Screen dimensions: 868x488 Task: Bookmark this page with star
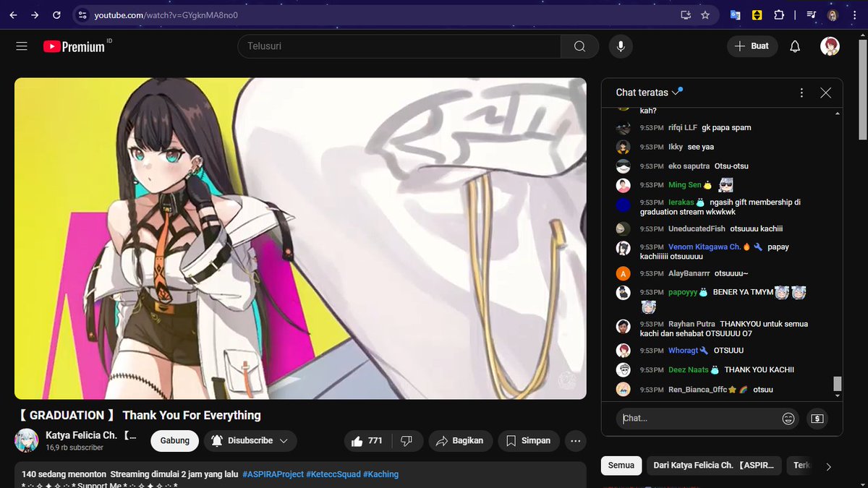pyautogui.click(x=705, y=14)
